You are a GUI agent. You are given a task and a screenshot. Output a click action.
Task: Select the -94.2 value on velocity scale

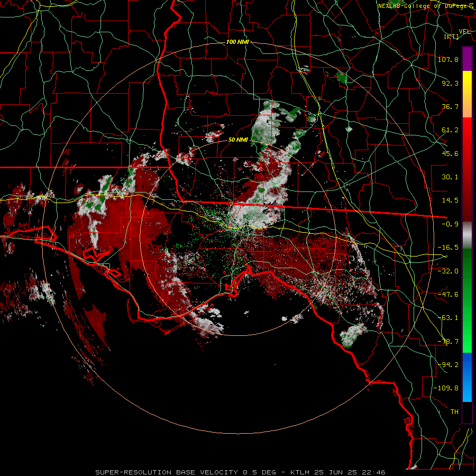[448, 365]
